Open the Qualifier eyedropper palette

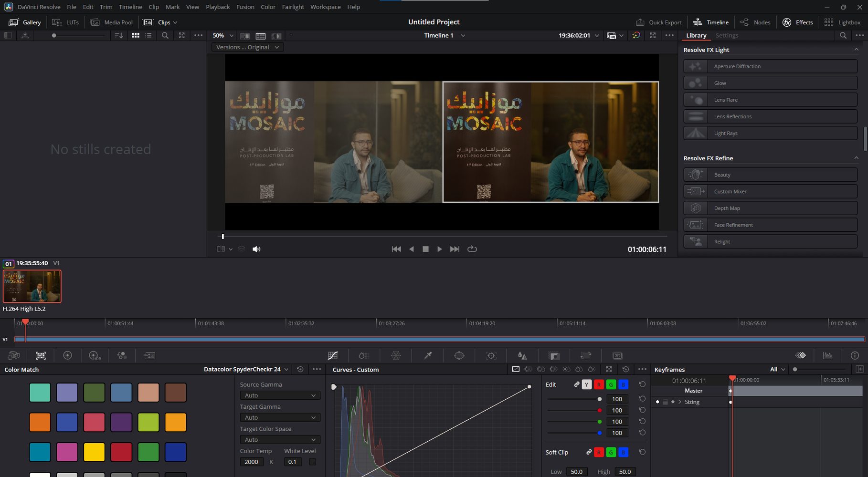(x=428, y=355)
